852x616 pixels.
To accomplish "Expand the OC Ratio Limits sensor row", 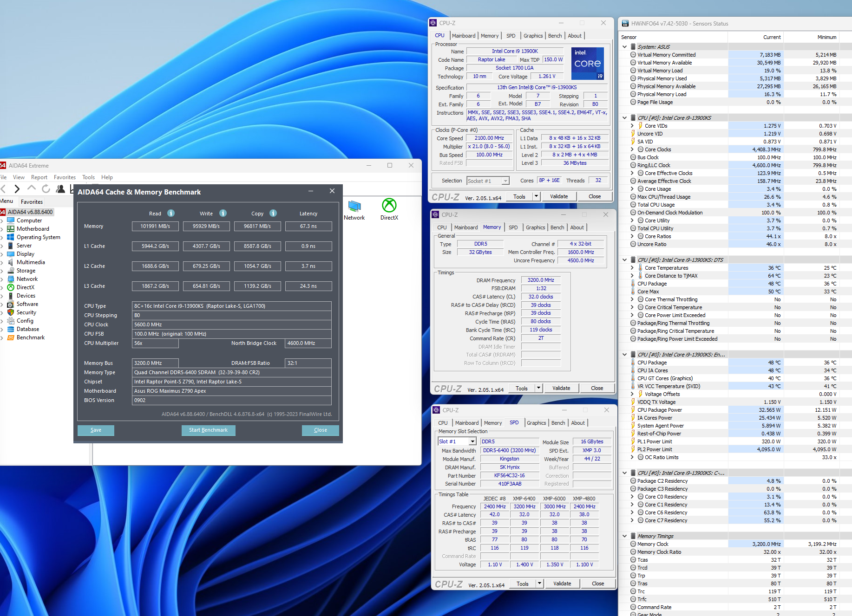I will pyautogui.click(x=632, y=457).
